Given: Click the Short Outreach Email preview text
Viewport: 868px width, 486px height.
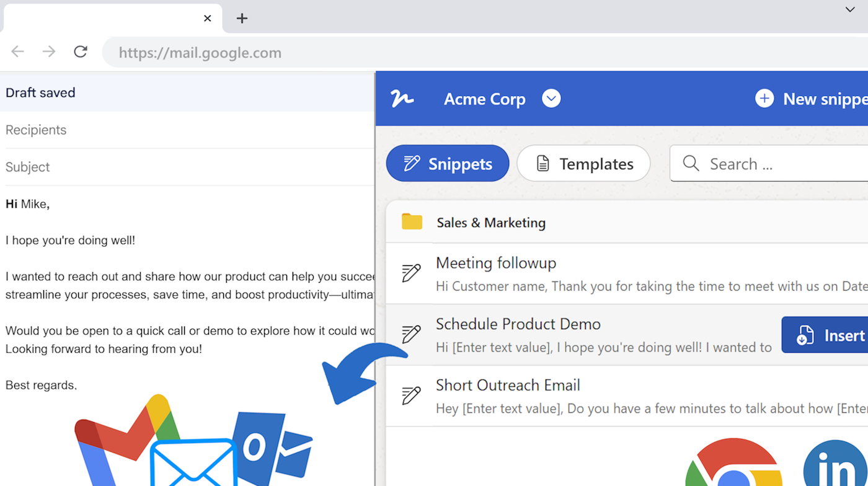Looking at the screenshot, I should (652, 409).
